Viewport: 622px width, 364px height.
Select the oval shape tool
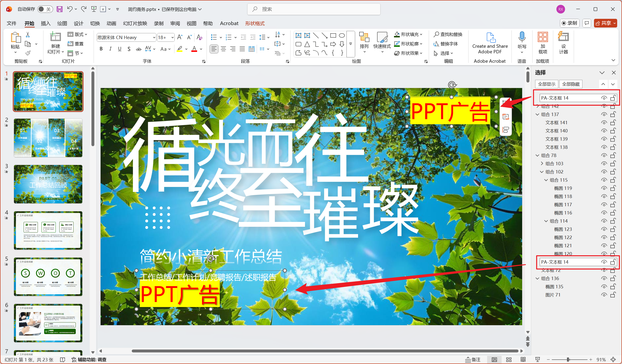(x=342, y=35)
